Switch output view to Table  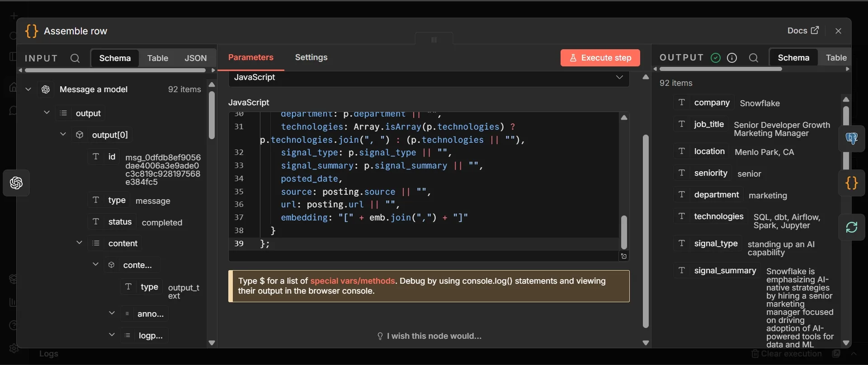coord(836,58)
